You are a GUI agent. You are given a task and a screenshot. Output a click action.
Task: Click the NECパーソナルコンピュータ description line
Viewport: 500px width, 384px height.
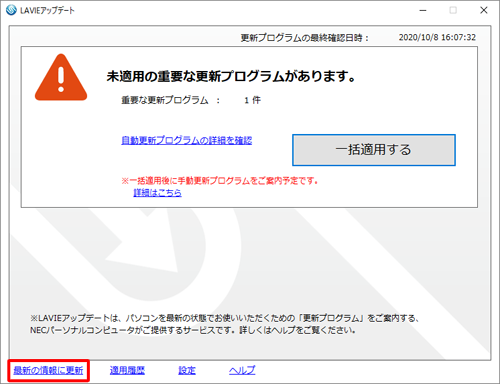[x=193, y=330]
